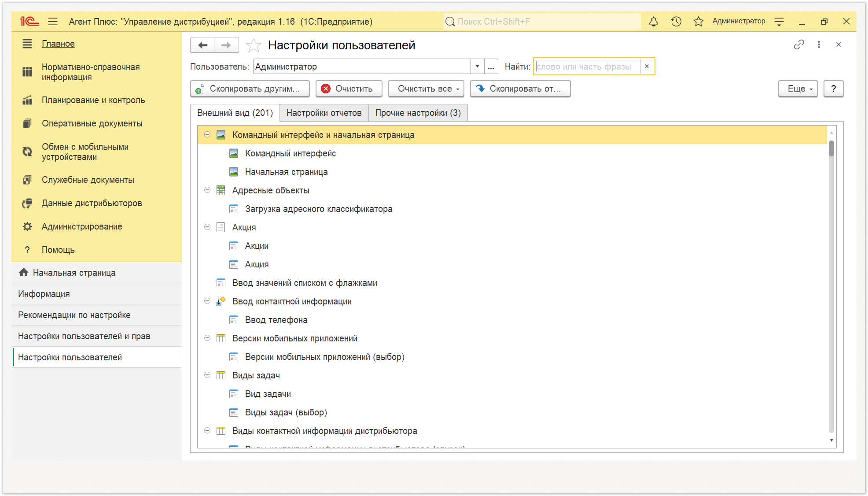
Task: Click Планирование и контроль section icon
Action: coord(27,100)
